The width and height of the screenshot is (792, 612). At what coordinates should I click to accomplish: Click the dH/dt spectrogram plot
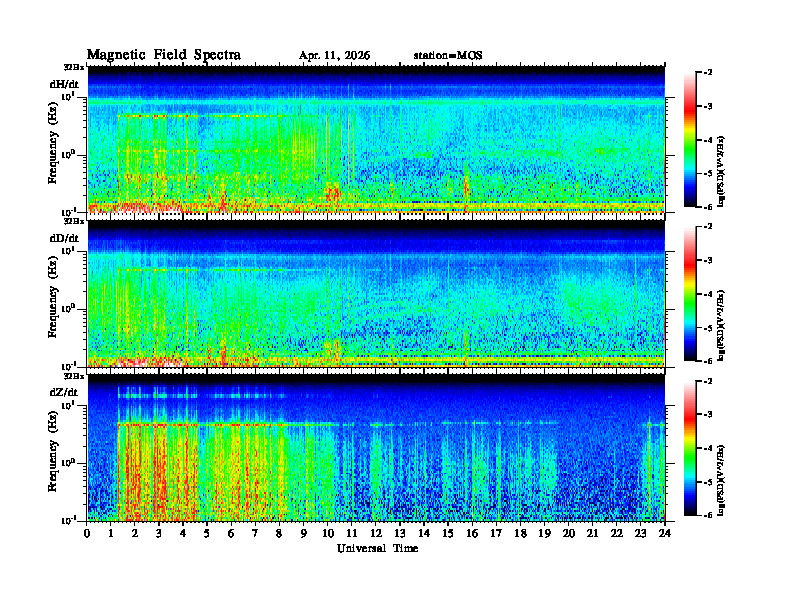coord(376,139)
